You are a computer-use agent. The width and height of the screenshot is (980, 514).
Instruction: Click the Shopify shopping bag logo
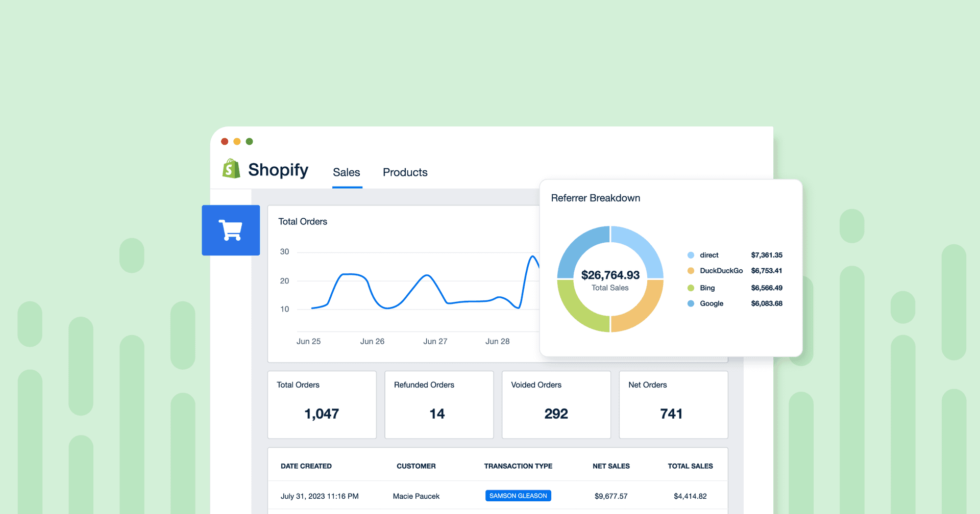coord(231,169)
